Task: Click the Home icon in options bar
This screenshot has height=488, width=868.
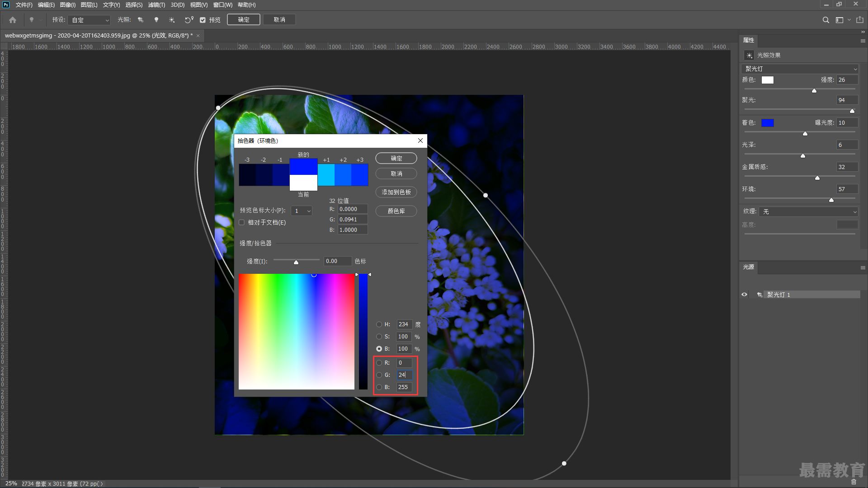Action: [x=13, y=20]
